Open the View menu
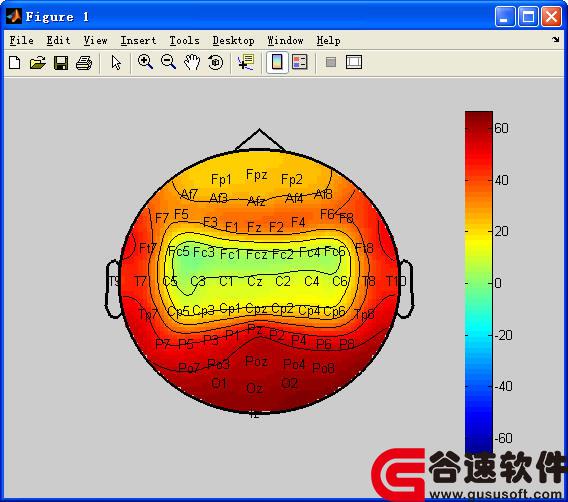 pos(95,41)
